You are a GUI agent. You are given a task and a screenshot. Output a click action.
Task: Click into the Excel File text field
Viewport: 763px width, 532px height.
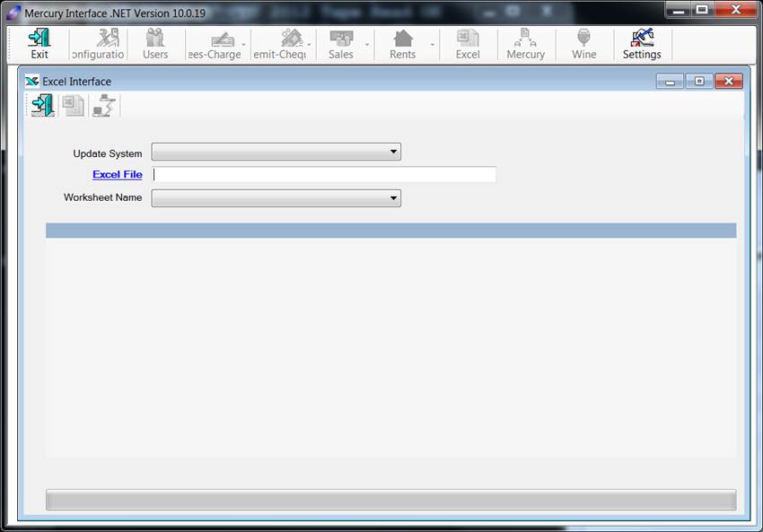(x=324, y=175)
